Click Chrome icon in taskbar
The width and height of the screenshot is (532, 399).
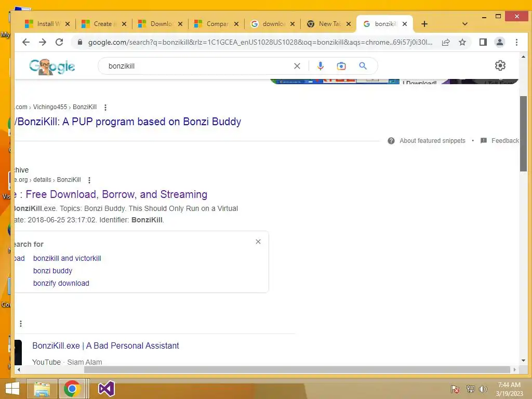click(72, 389)
